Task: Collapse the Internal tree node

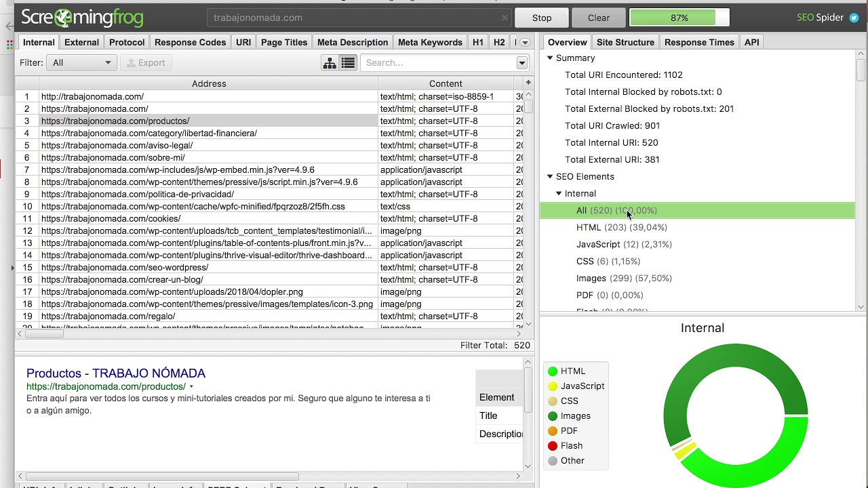Action: pyautogui.click(x=559, y=194)
